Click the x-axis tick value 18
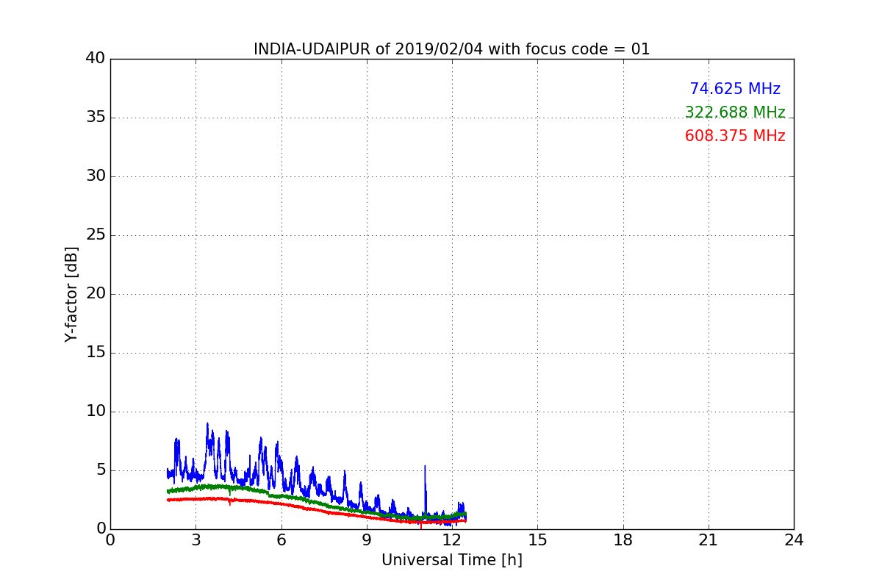882x588 pixels. (623, 539)
